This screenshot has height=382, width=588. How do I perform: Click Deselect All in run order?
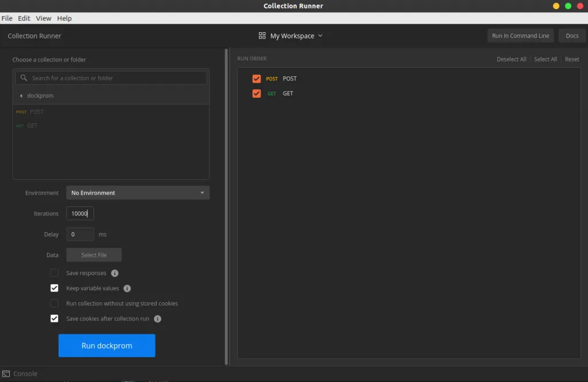coord(511,59)
